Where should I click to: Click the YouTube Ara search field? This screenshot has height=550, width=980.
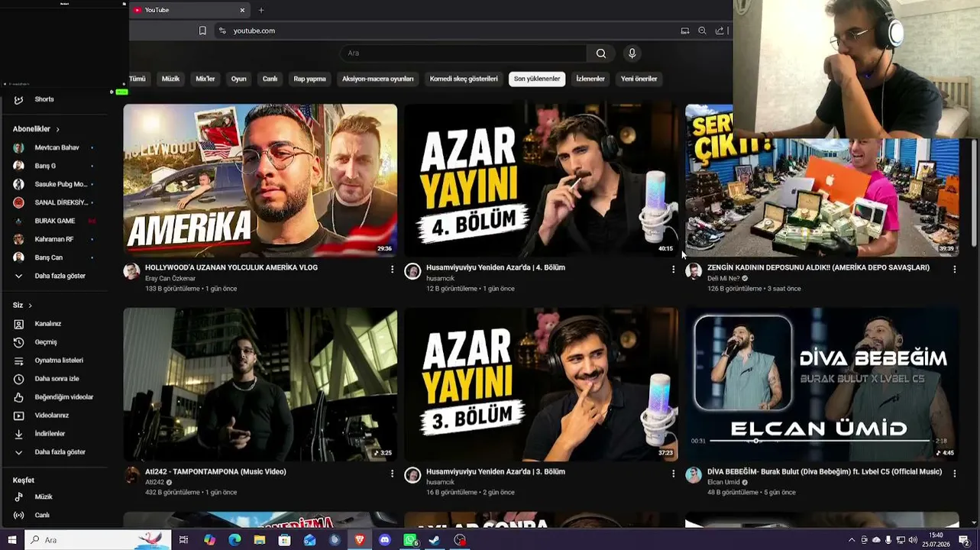point(463,53)
